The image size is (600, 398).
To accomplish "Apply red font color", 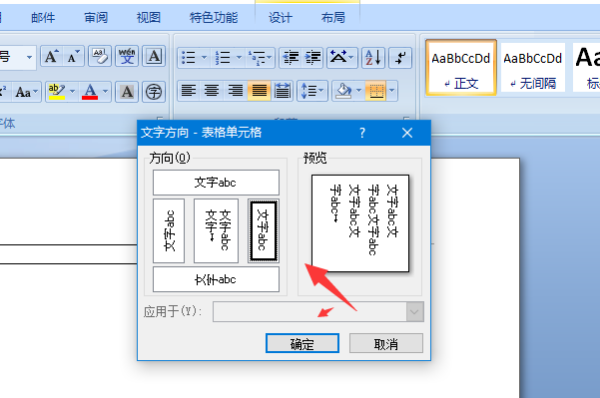I will 90,92.
